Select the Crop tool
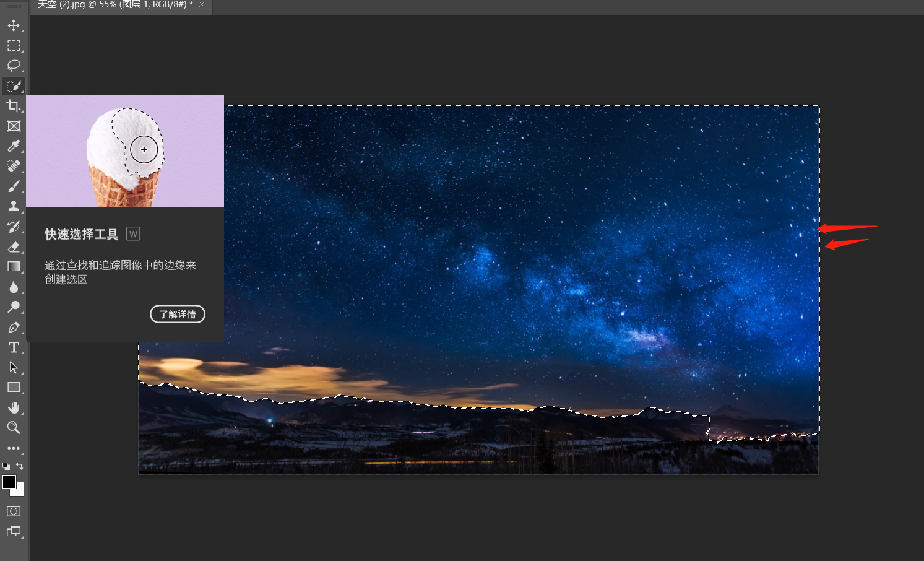This screenshot has width=924, height=561. 14,106
